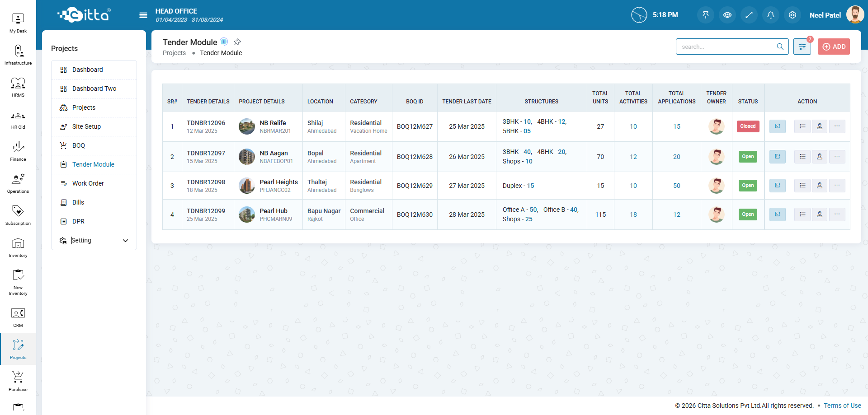This screenshot has height=415, width=868.
Task: Open Work Order from Projects sidebar
Action: [x=88, y=183]
